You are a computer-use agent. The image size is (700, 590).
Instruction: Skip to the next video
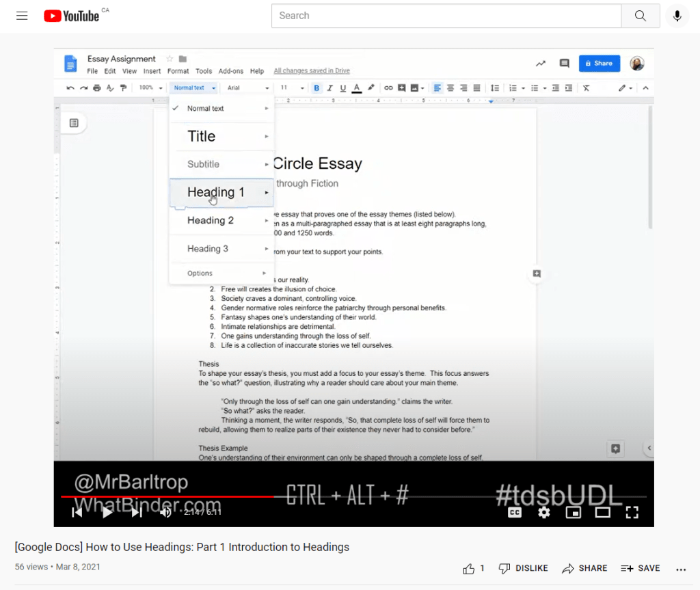pos(137,512)
